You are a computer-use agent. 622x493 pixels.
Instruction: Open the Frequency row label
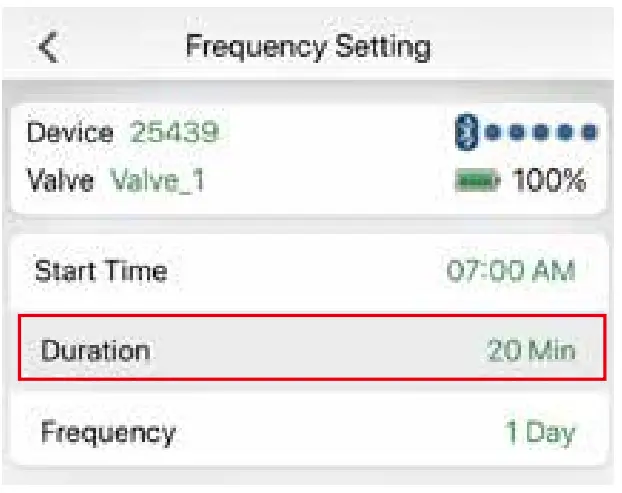(108, 432)
